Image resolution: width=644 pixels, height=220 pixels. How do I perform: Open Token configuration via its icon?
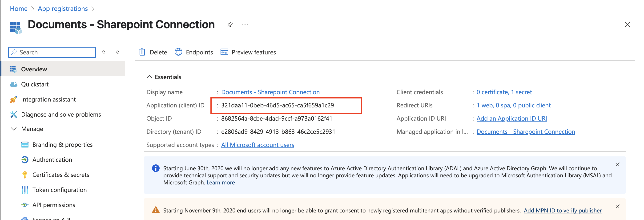click(x=25, y=190)
